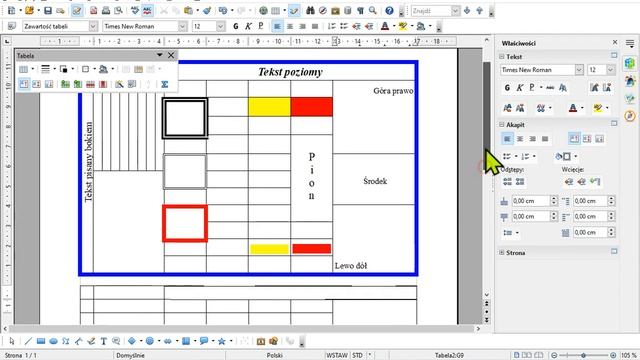Justify the paragraph in the formatting toolbar
640x360 pixels.
[x=315, y=26]
